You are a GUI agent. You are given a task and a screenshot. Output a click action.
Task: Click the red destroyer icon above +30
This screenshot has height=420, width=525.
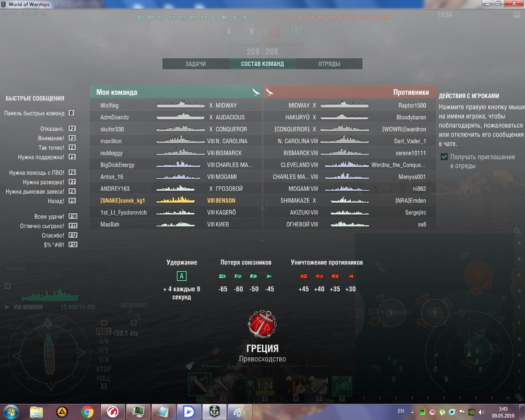[x=351, y=276]
